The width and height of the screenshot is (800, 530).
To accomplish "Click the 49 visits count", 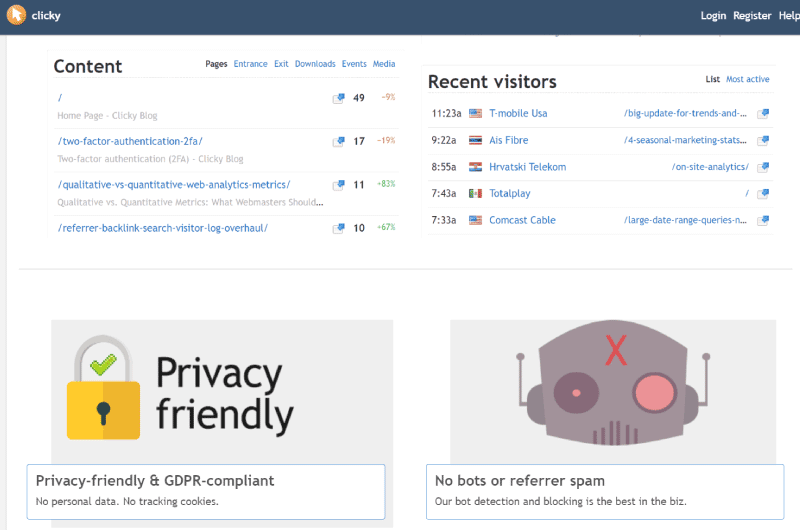I will tap(359, 98).
